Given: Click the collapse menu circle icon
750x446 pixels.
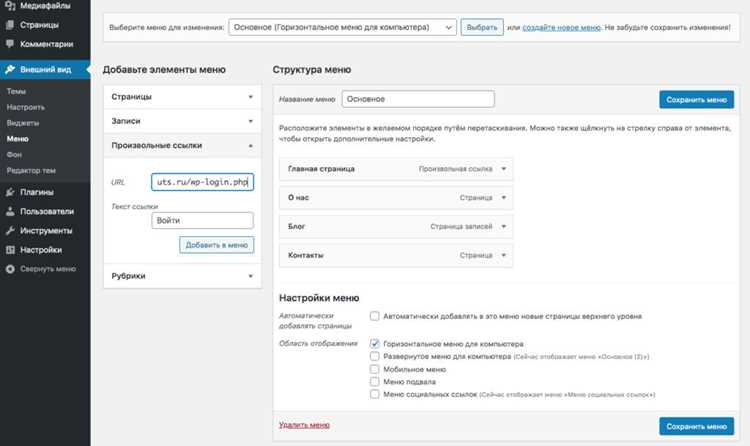Looking at the screenshot, I should coord(10,269).
